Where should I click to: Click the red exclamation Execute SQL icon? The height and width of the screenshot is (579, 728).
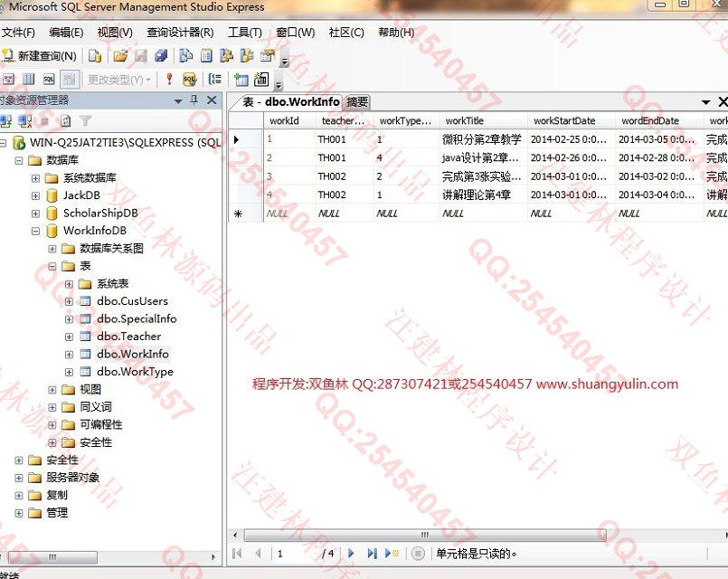169,80
